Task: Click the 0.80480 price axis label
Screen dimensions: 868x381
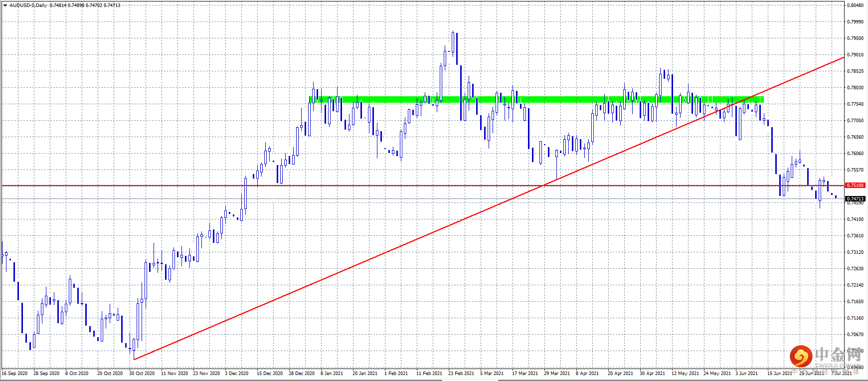Action: coord(856,5)
